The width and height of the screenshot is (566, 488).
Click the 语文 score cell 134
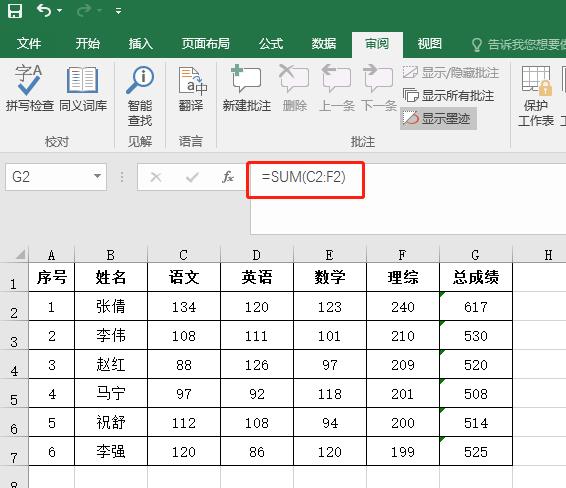[184, 306]
